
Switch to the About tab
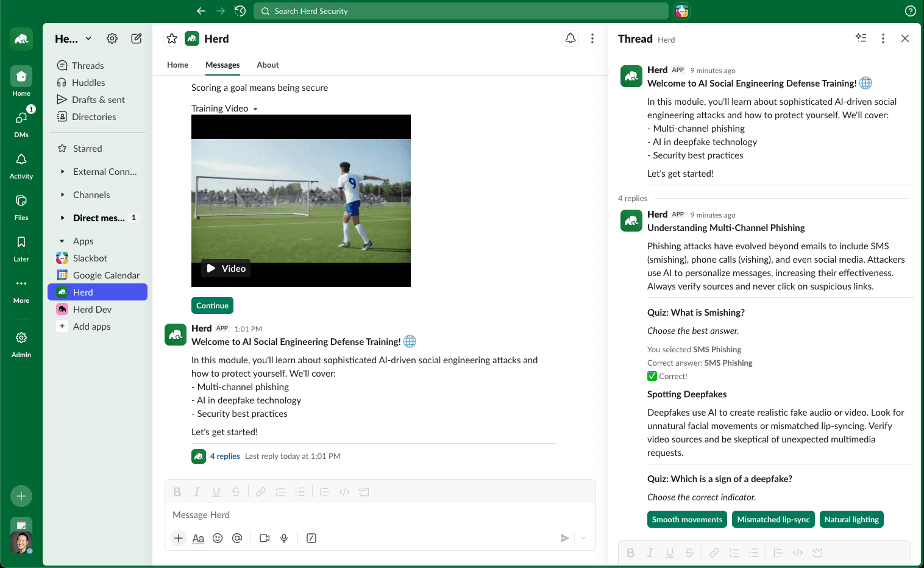click(268, 65)
